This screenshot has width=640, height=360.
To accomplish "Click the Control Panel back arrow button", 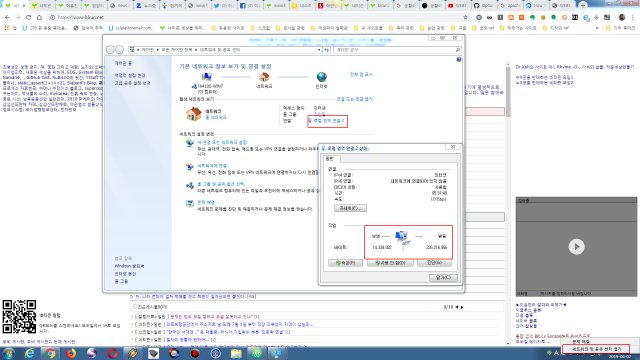I will point(110,49).
